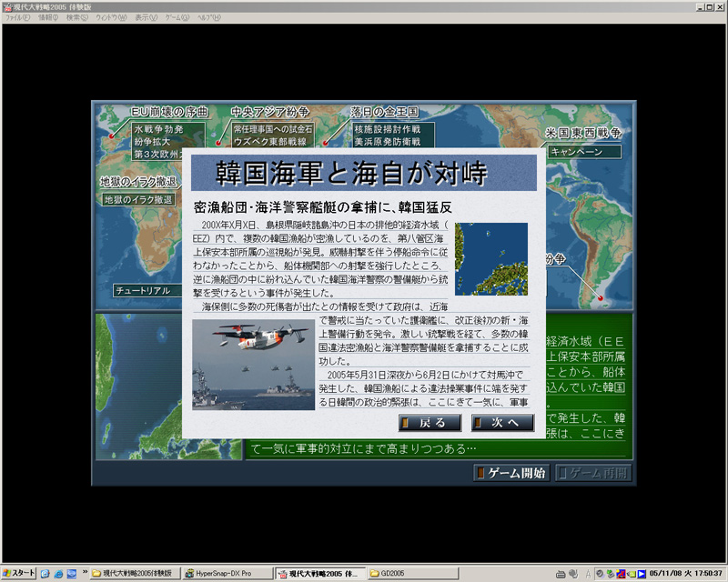This screenshot has height=582, width=728.
Task: Pick the 核施設掃討作戦 scenario
Action: pos(387,130)
